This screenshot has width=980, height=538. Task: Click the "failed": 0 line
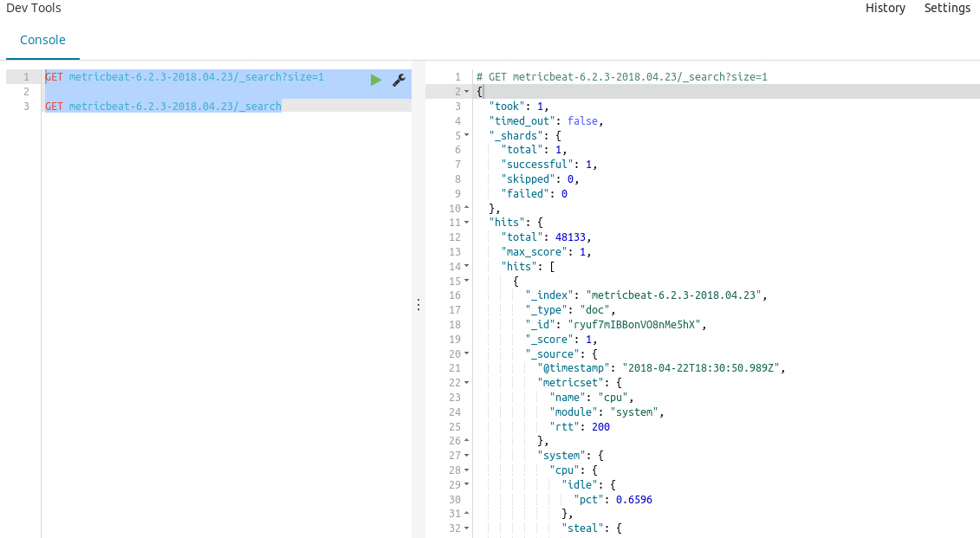point(535,194)
